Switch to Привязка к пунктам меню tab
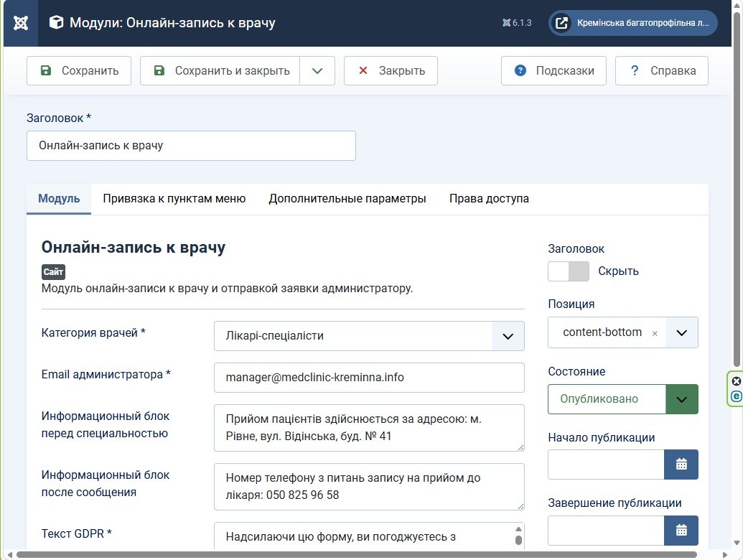This screenshot has width=743, height=560. click(174, 198)
